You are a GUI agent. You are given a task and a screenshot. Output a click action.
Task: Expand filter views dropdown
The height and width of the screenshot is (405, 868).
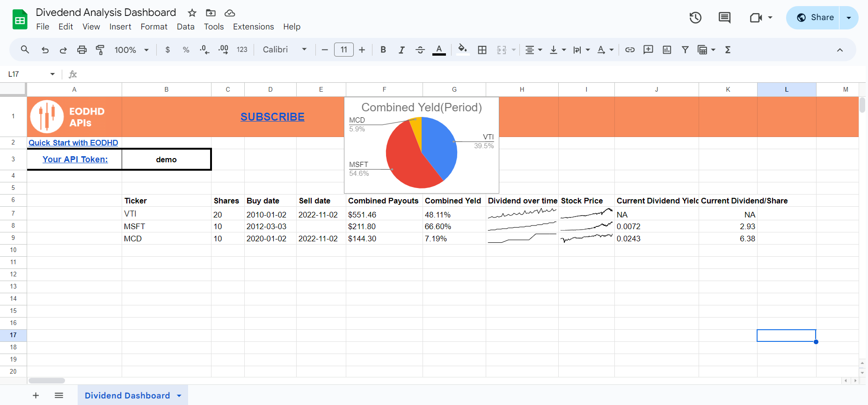tap(713, 50)
